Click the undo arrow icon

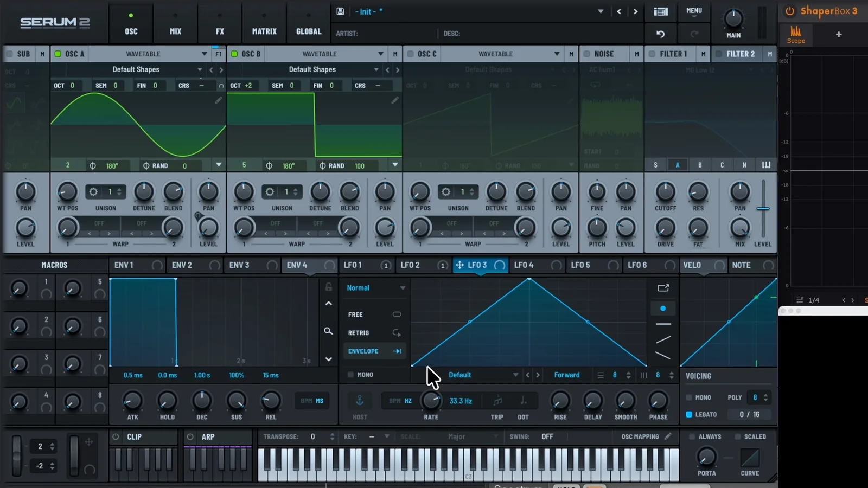tap(660, 34)
